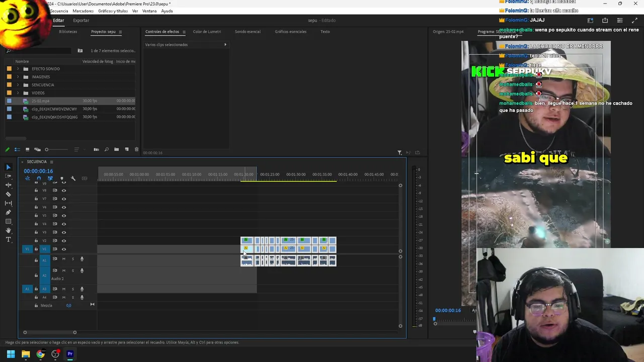Toggle sync lock on track V2
This screenshot has height=362, width=644.
coord(55,240)
